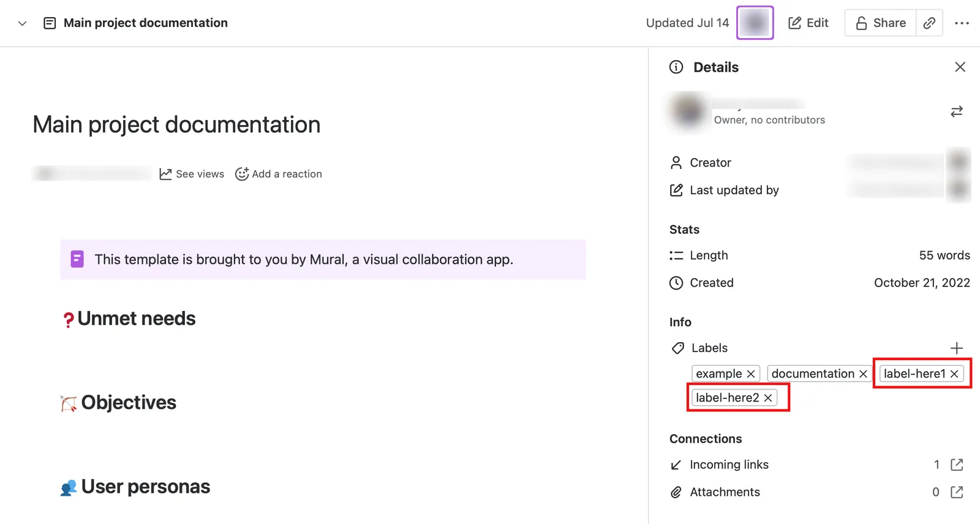980x524 pixels.
Task: Click the page icon next to the breadcrumb title
Action: (50, 23)
